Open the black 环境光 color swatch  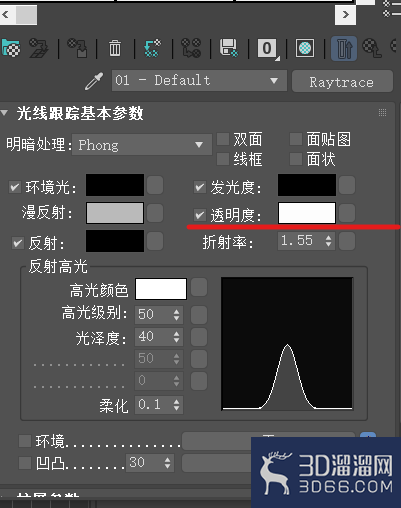(x=115, y=185)
